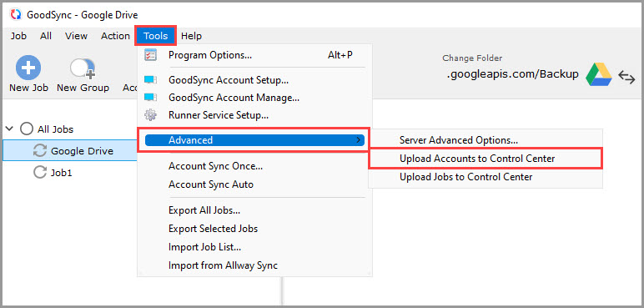The height and width of the screenshot is (308, 644).
Task: Click the Alt+P shortcut text
Action: pos(340,55)
